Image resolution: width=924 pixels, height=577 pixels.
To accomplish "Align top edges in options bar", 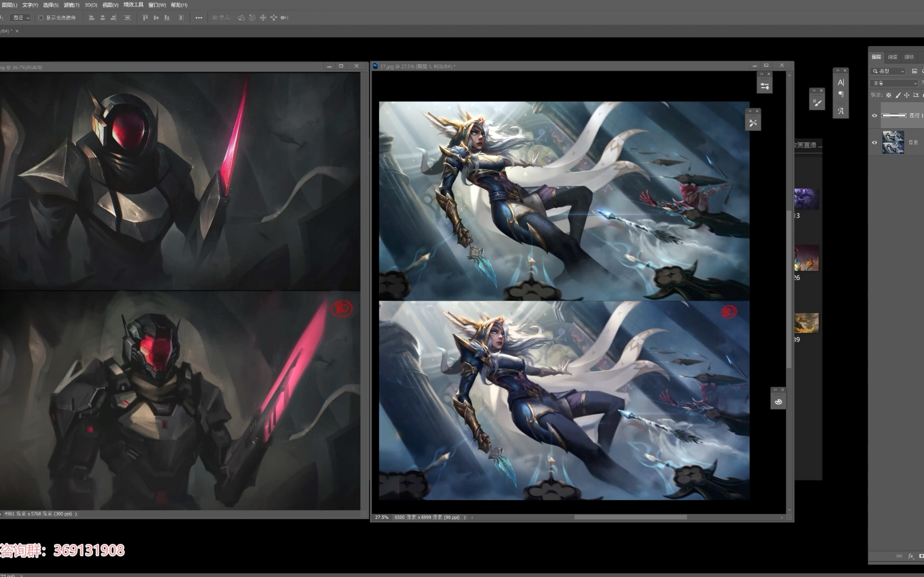I will [x=145, y=18].
